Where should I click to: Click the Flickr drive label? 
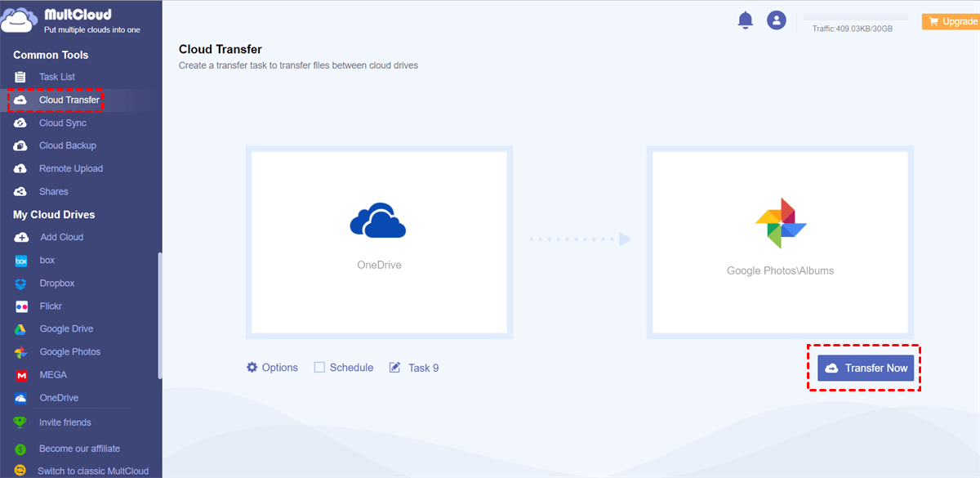(51, 306)
